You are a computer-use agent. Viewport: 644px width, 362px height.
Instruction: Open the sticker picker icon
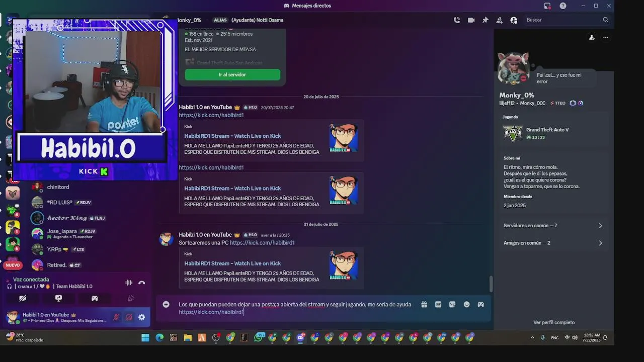click(452, 304)
